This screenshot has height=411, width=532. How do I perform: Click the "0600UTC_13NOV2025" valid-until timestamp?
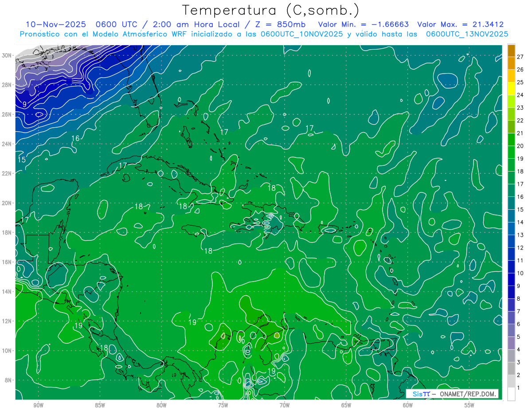click(x=467, y=34)
